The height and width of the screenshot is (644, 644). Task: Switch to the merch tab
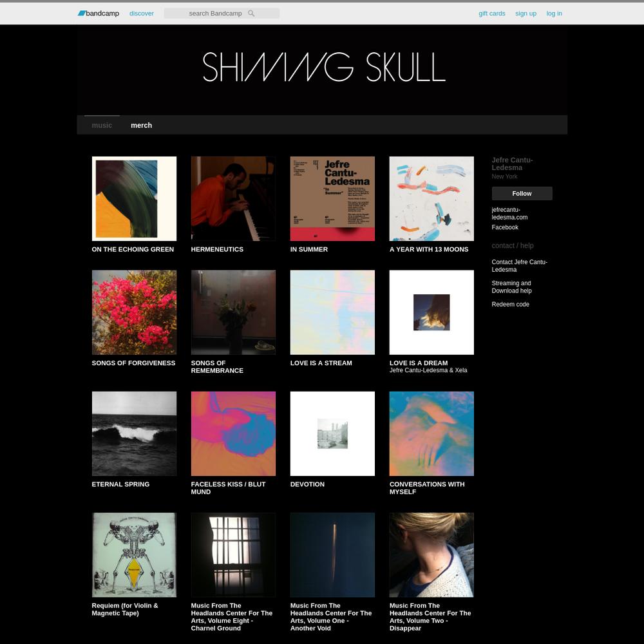coord(141,126)
